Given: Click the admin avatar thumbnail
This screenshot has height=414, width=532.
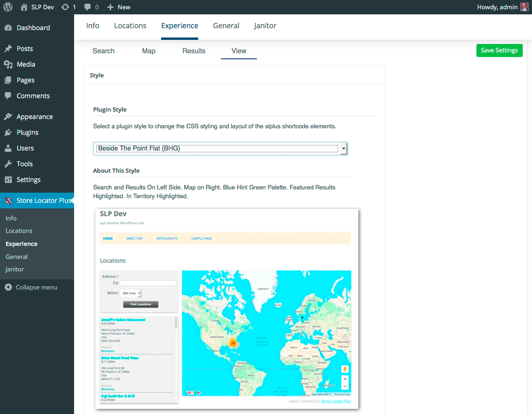Looking at the screenshot, I should (524, 7).
